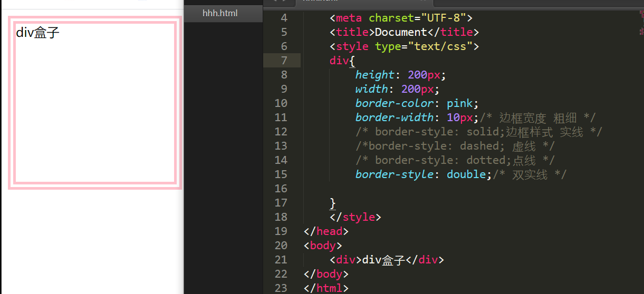Click line number 15 in the gutter
The width and height of the screenshot is (644, 294).
point(281,174)
